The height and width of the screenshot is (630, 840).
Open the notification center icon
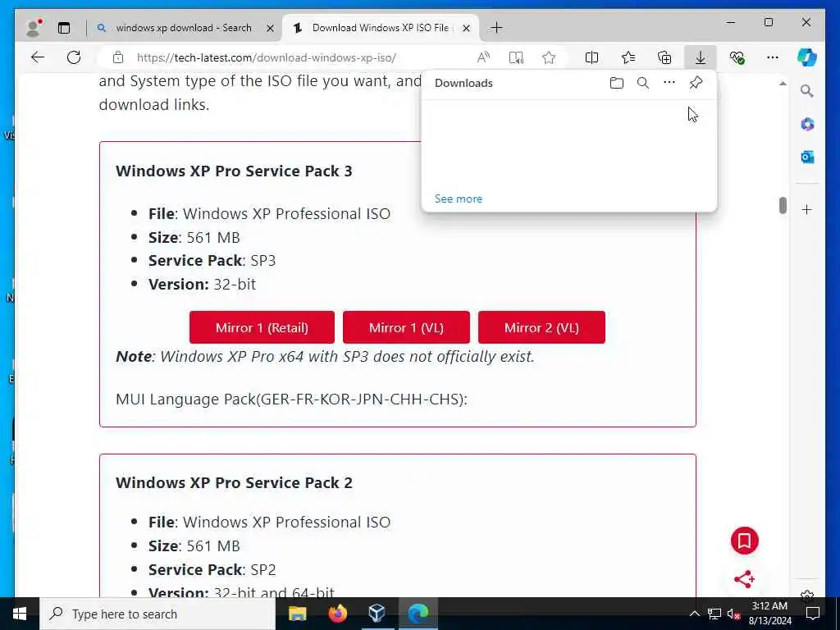click(813, 614)
